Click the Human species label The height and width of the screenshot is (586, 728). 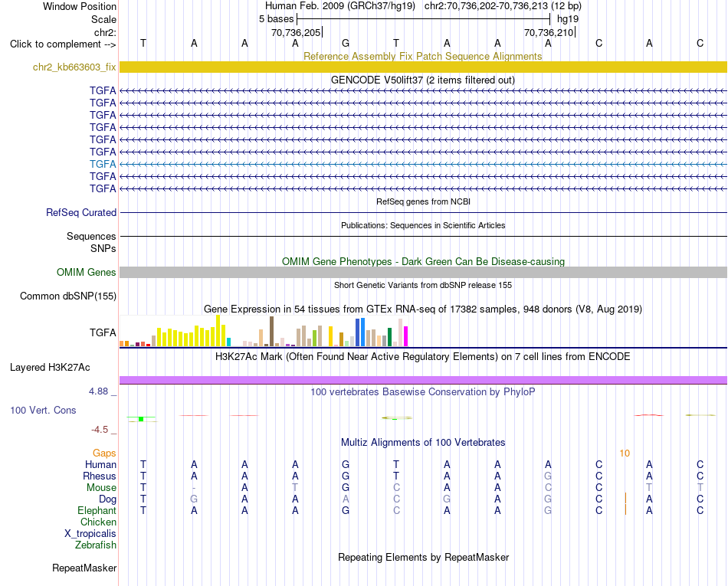[x=100, y=464]
